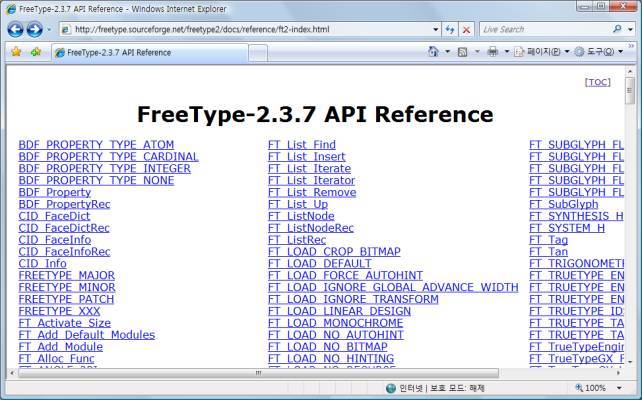
Task: Click the toolbar overflow chevron
Action: 631,46
